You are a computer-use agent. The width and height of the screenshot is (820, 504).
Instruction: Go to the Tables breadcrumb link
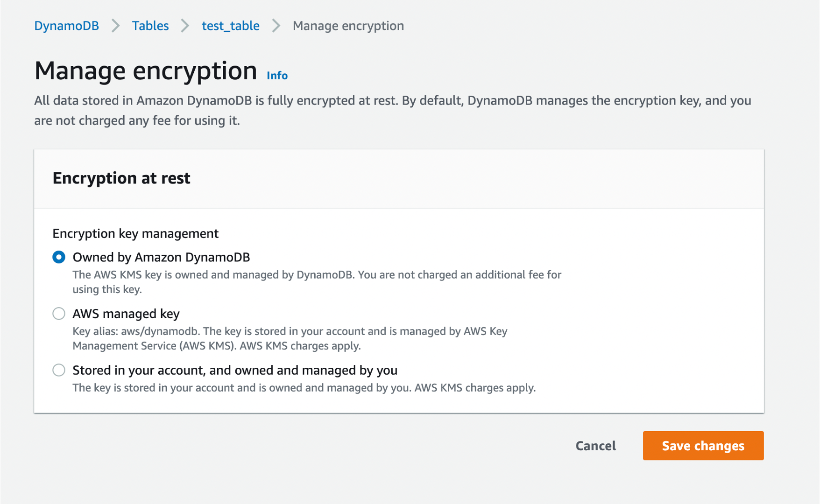point(150,26)
